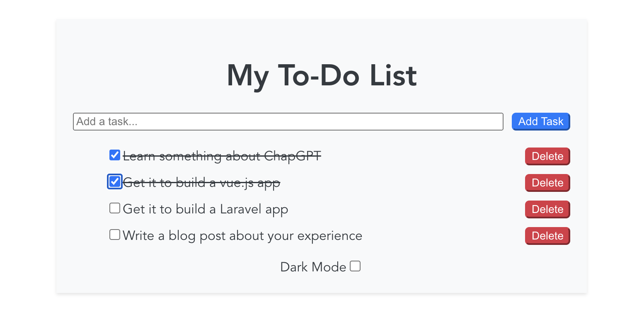644x329 pixels.
Task: Click the 'Learn something about ChapGPT' task text
Action: tap(222, 156)
